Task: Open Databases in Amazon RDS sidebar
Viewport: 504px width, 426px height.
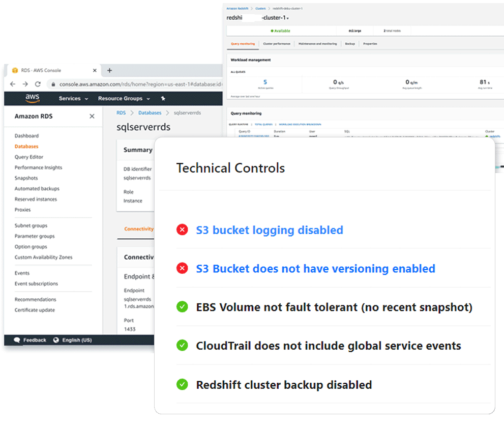Action: [26, 147]
